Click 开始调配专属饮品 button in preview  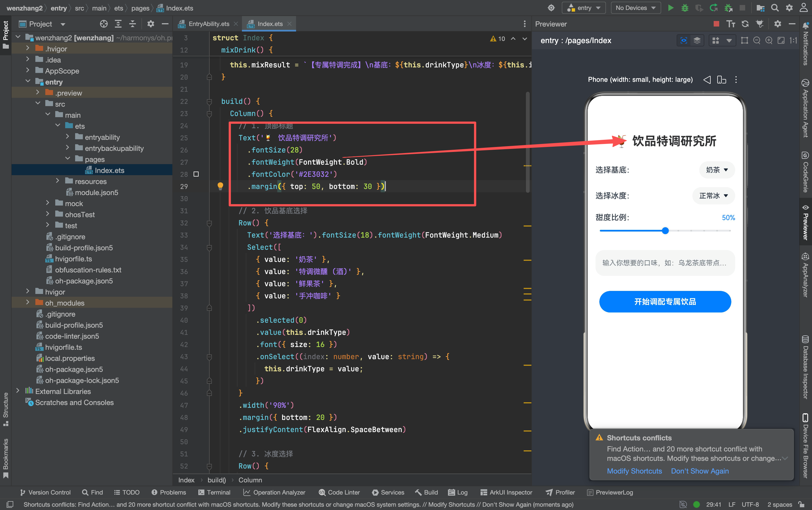665,301
